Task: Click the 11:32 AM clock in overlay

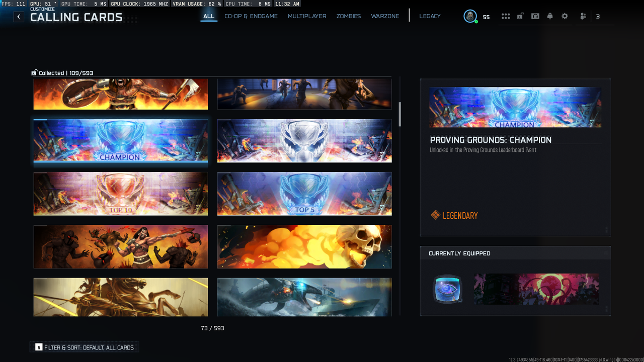Action: pyautogui.click(x=288, y=4)
